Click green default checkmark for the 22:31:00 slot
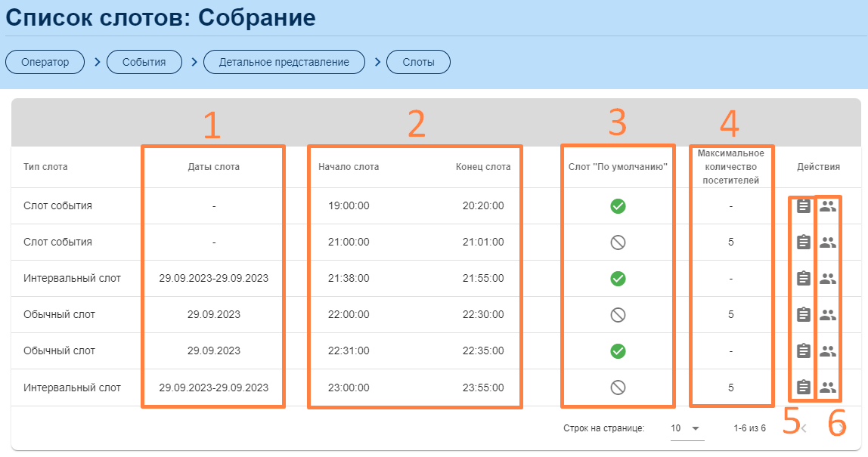This screenshot has height=457, width=868. (618, 351)
